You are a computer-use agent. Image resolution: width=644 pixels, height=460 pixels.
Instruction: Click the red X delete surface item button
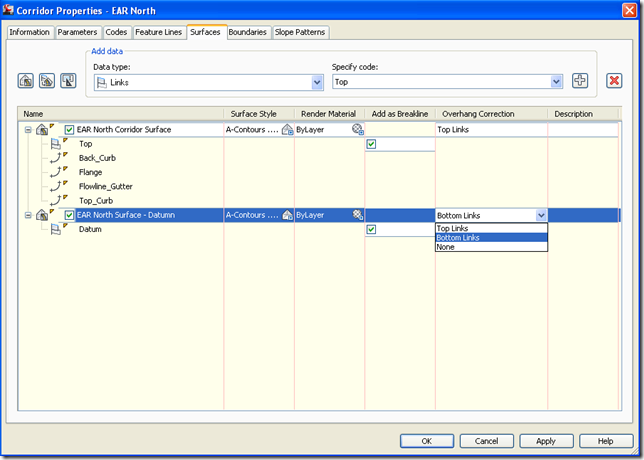614,80
